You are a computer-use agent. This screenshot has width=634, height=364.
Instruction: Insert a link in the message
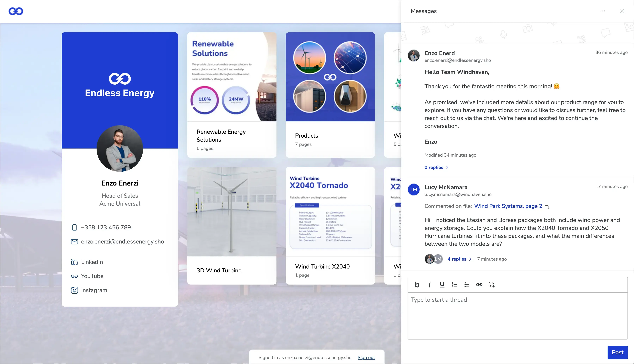[479, 285]
